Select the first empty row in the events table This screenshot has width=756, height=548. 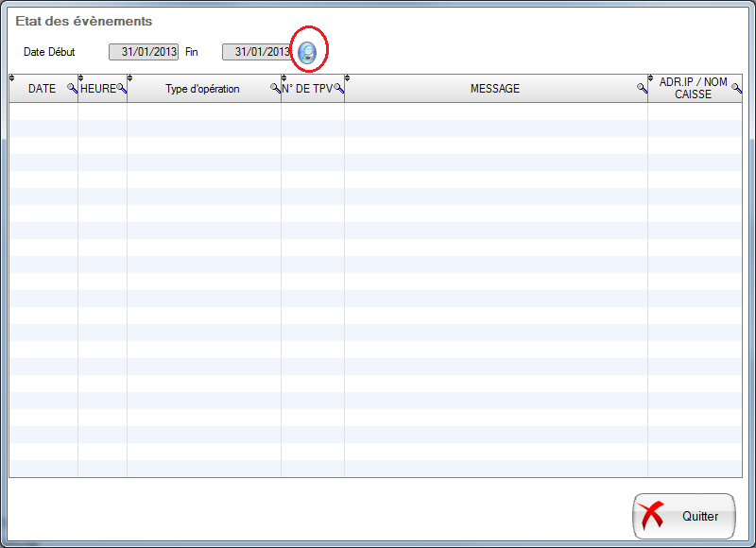[375, 111]
